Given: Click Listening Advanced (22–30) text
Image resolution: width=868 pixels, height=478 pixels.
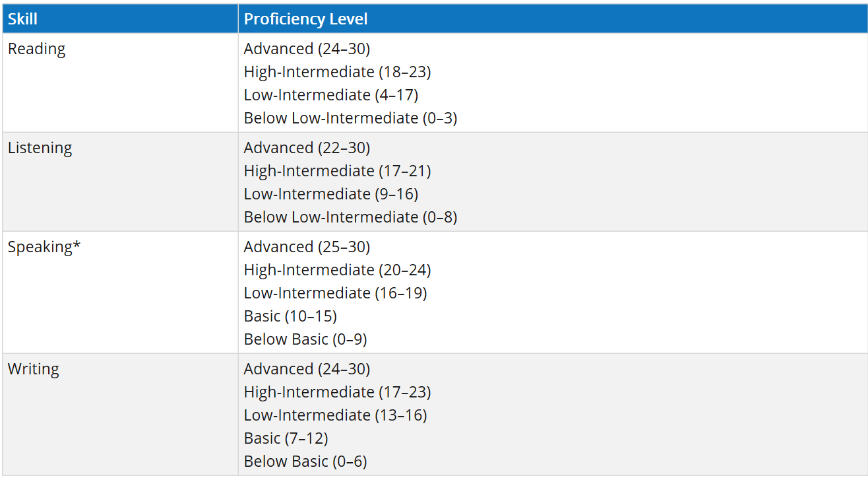Looking at the screenshot, I should pos(307,148).
